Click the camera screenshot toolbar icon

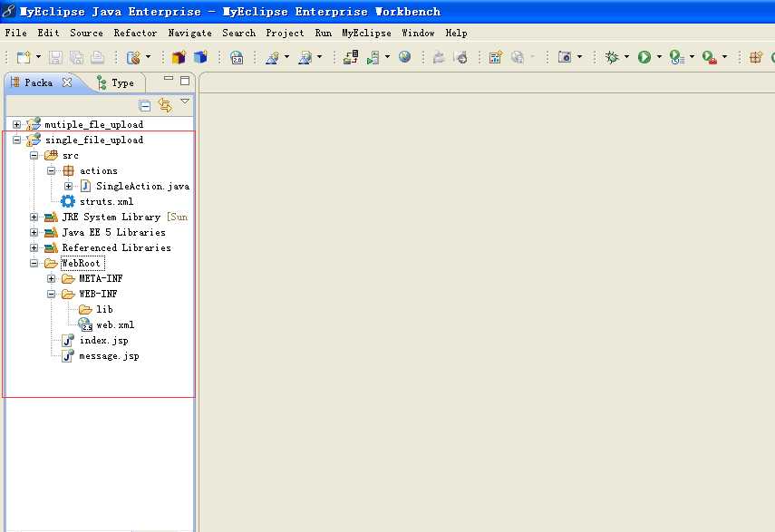coord(565,57)
